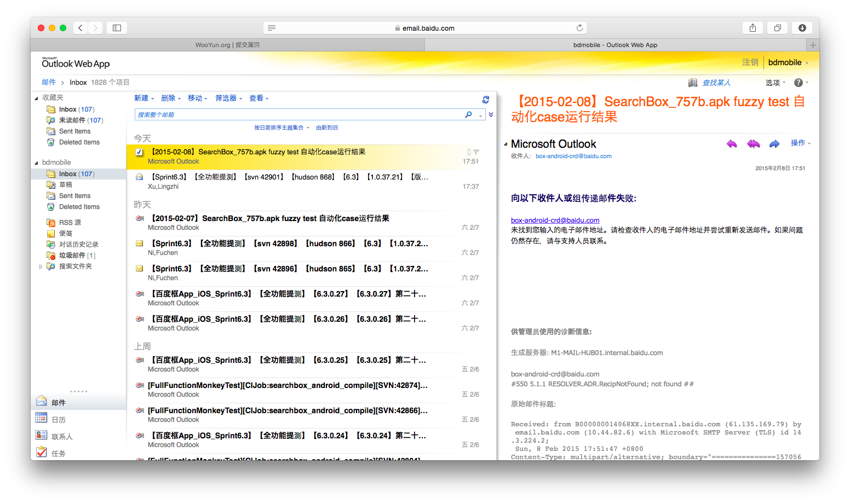Show all Safari tabs
Image resolution: width=850 pixels, height=504 pixels.
click(777, 28)
